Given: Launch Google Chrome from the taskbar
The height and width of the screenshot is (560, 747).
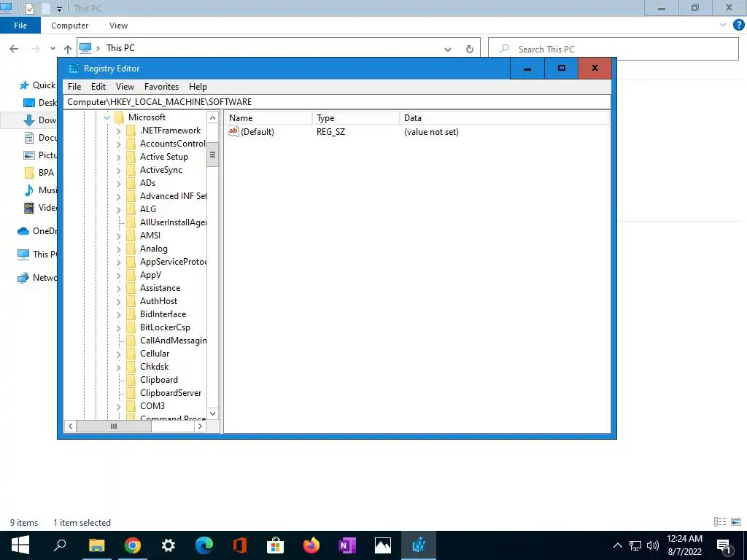Looking at the screenshot, I should point(133,545).
